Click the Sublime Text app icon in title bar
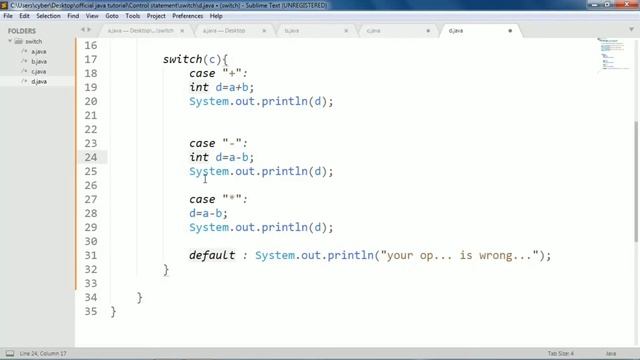 (x=4, y=5)
